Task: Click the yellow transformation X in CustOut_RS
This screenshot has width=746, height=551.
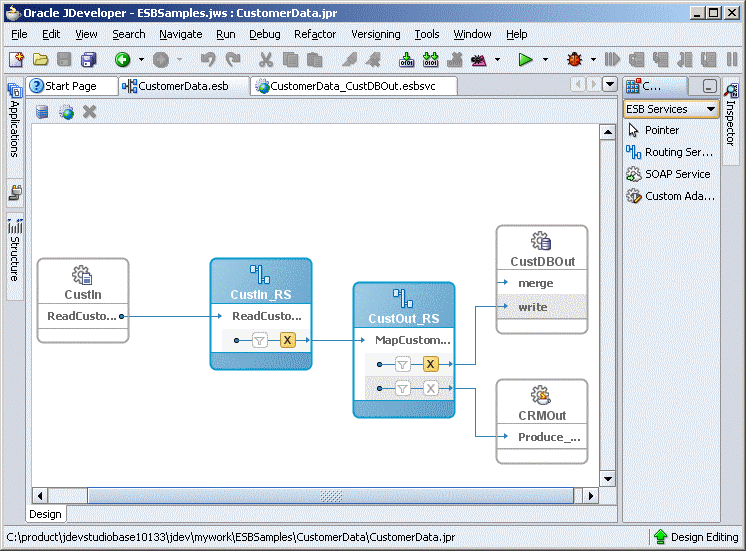Action: pyautogui.click(x=431, y=364)
